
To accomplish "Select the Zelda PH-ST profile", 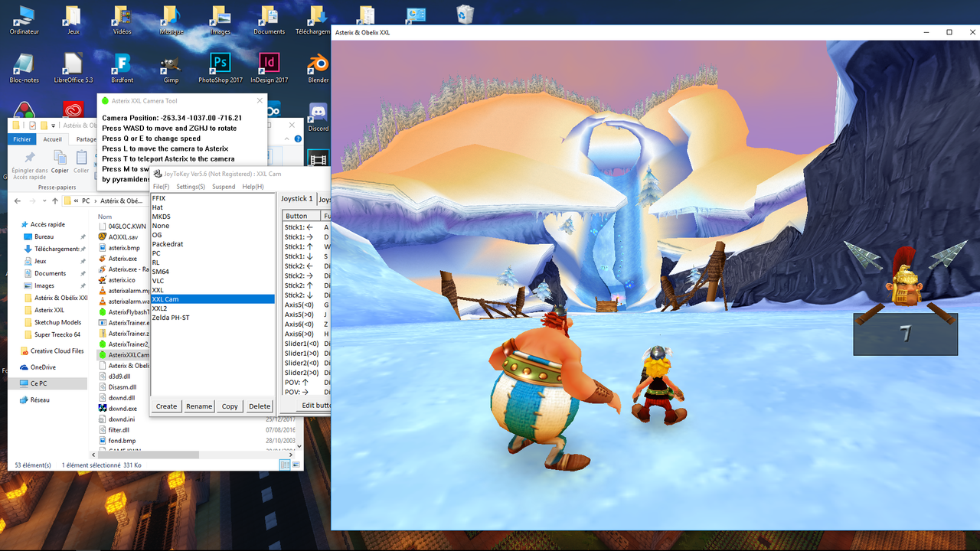I will 212,318.
